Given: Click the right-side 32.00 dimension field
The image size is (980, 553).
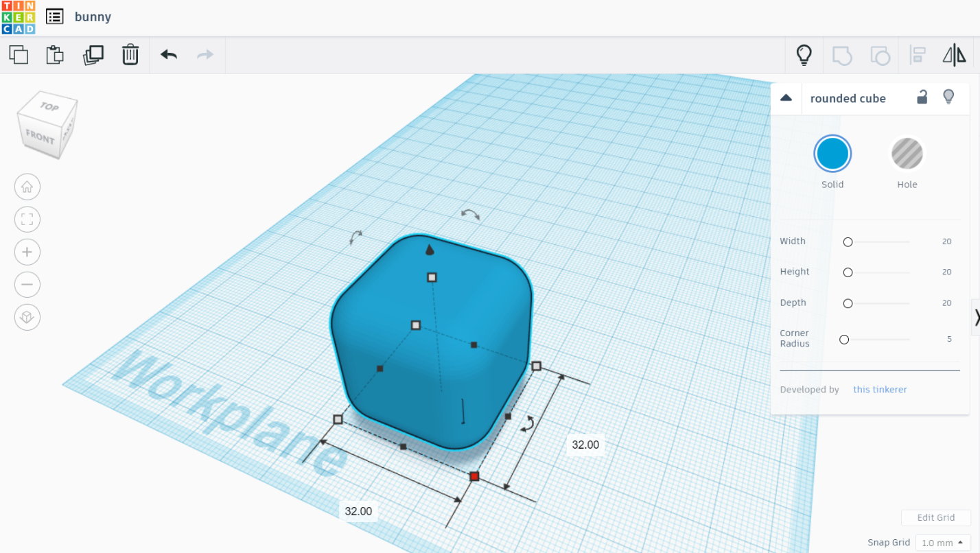Looking at the screenshot, I should [585, 445].
